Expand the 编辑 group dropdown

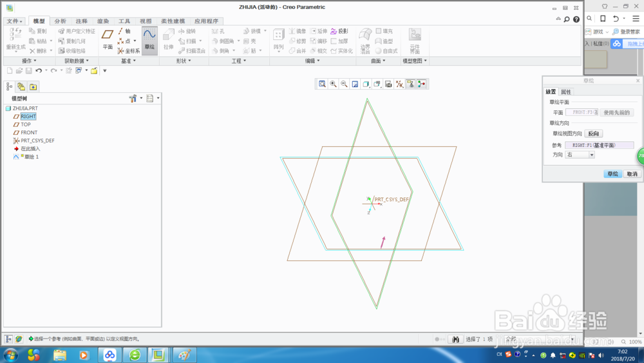coord(312,61)
